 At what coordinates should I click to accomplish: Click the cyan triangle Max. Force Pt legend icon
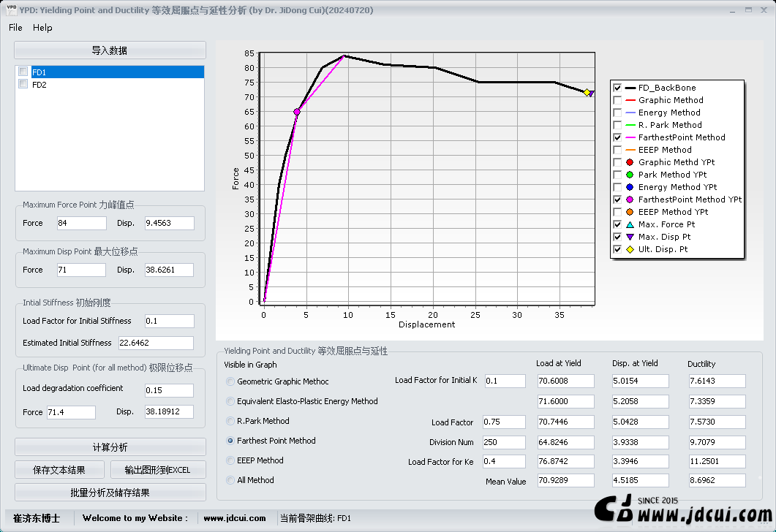(x=630, y=224)
